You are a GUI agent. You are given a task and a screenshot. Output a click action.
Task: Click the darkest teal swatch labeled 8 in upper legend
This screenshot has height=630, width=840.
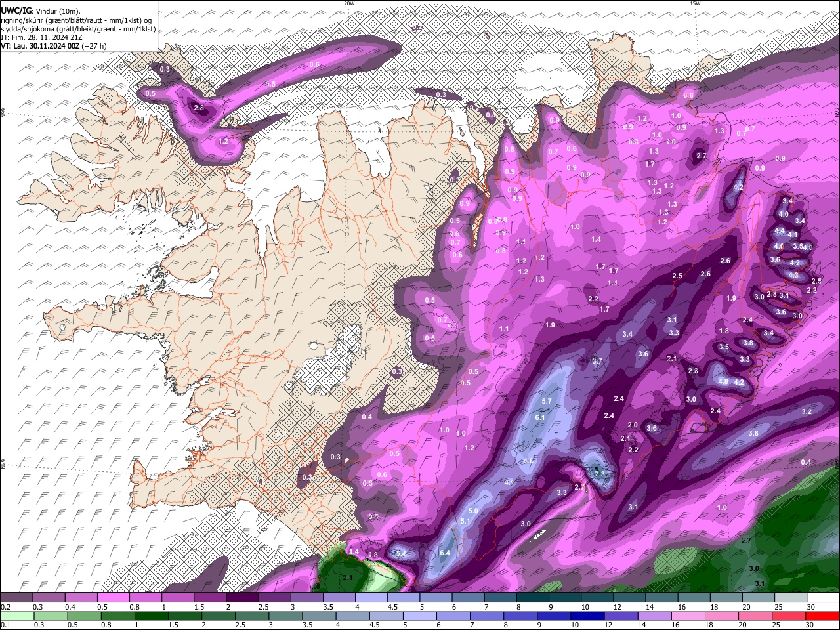click(x=532, y=598)
